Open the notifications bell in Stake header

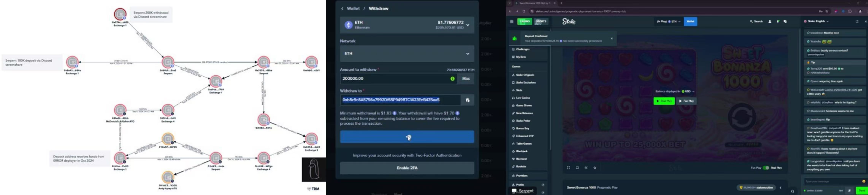coord(778,22)
